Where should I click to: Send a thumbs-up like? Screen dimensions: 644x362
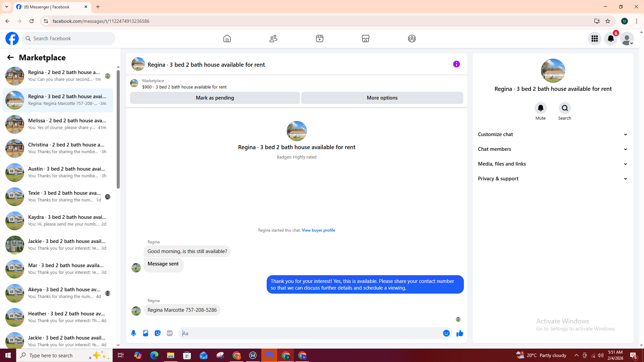coord(460,333)
